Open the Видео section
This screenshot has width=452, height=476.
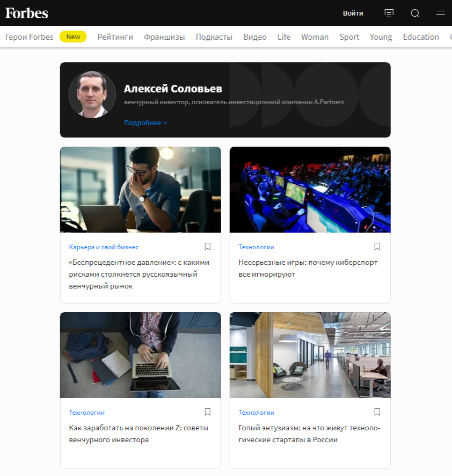255,37
